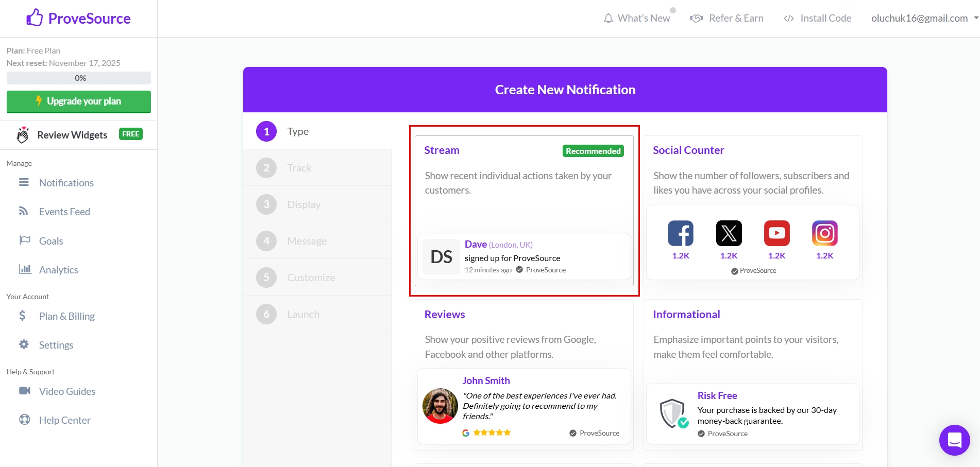Open Plan & Billing under Your Account
Viewport: 980px width, 467px height.
coord(66,316)
